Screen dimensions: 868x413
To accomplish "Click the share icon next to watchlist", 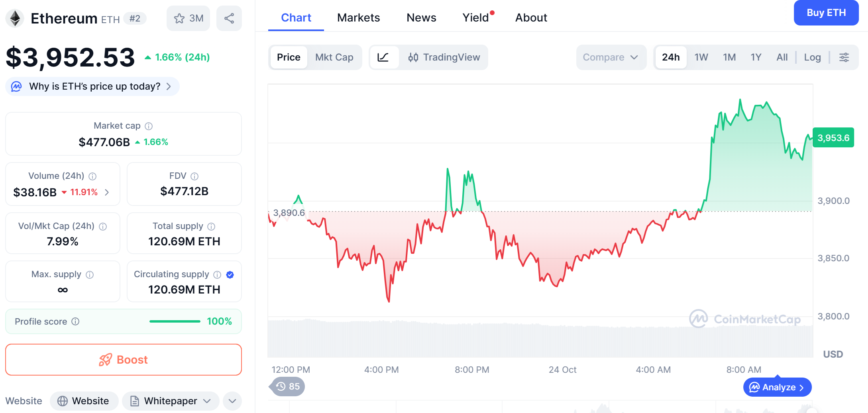I will (x=229, y=18).
